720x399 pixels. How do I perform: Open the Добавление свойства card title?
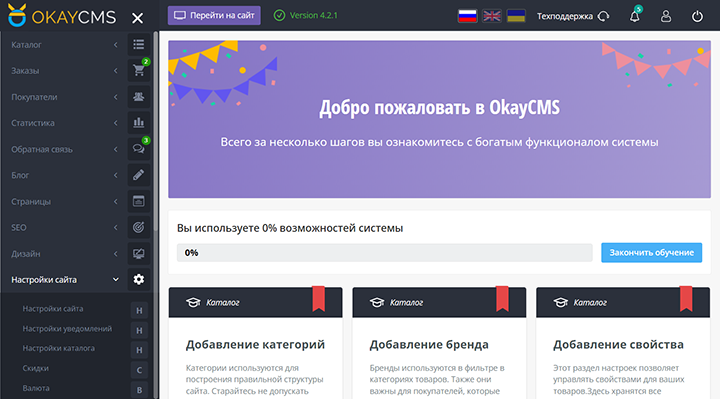tap(618, 344)
